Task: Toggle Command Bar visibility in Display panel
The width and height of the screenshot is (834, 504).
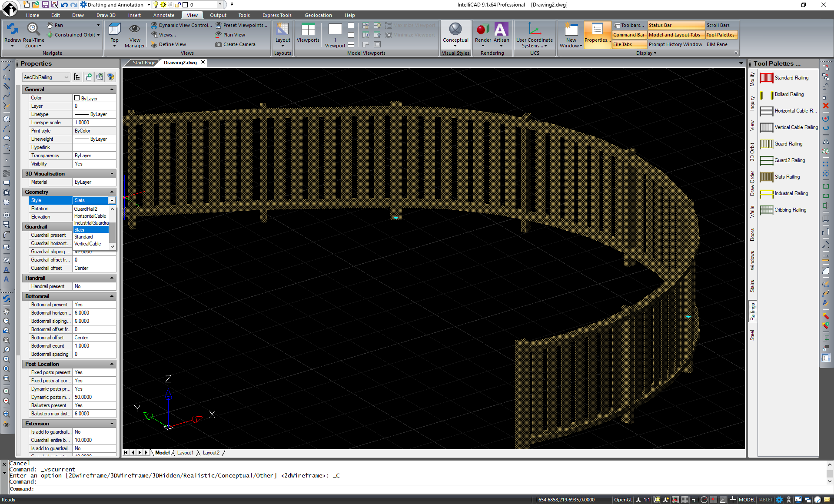Action: (629, 35)
